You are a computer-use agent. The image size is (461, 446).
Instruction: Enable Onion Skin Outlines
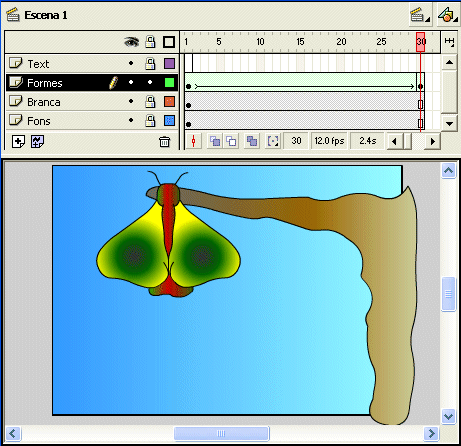231,141
